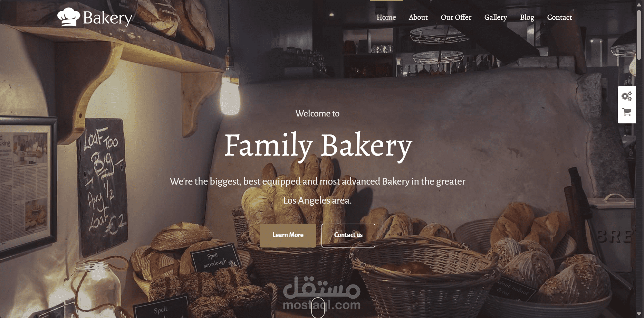Click the Welcome to subtitle text
The height and width of the screenshot is (318, 644).
(317, 114)
